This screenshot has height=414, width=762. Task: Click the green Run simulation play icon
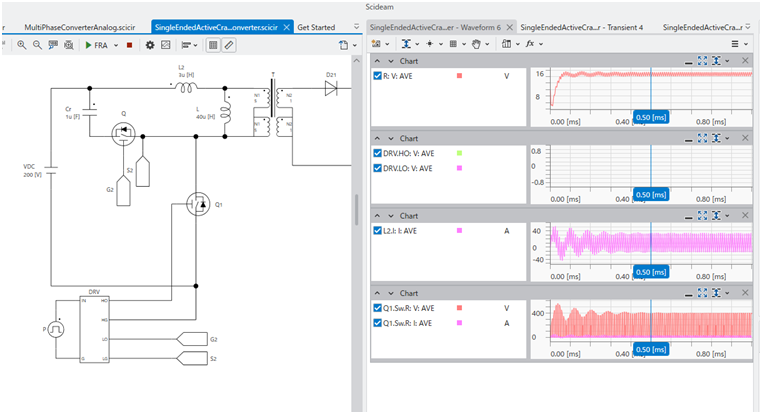tap(87, 45)
